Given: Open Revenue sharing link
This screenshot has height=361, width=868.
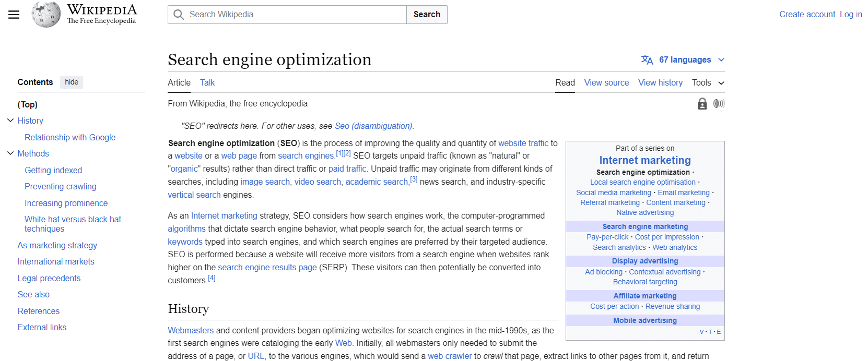Looking at the screenshot, I should coord(673,306).
